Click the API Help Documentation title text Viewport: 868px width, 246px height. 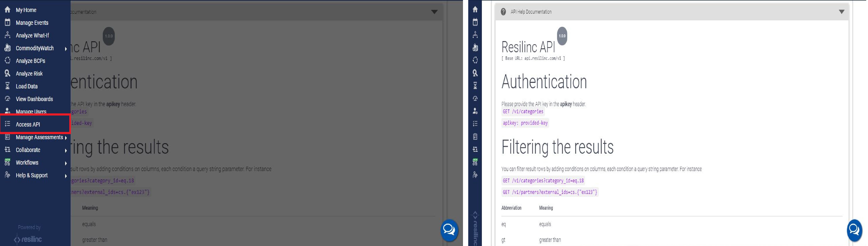coord(531,12)
